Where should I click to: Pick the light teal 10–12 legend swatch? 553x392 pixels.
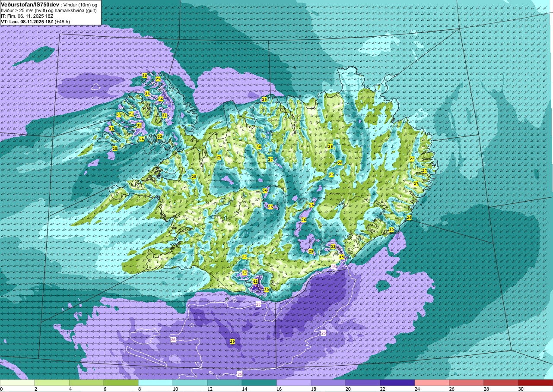coord(190,383)
